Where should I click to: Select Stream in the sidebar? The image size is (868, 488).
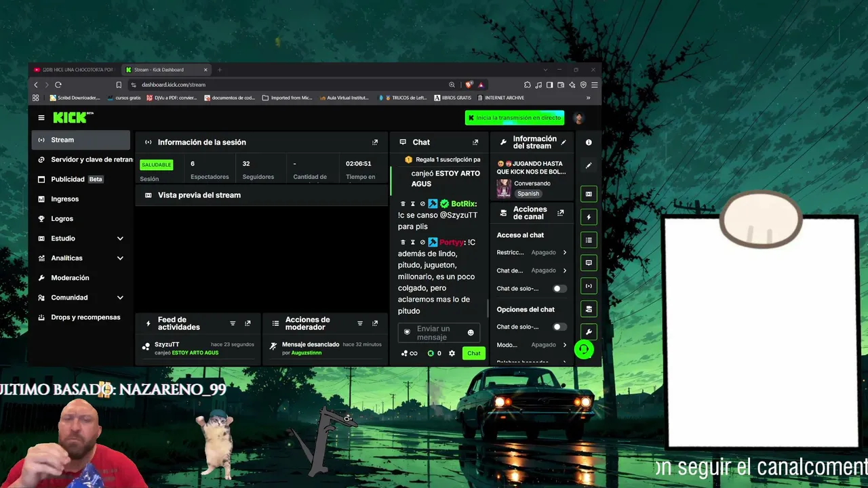point(81,140)
